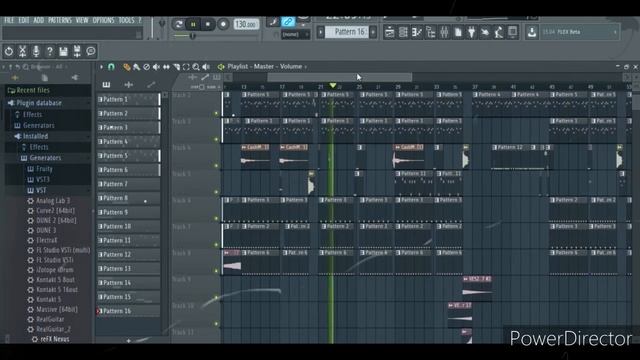Click the microphone recording icon
640x360 pixels.
36,51
